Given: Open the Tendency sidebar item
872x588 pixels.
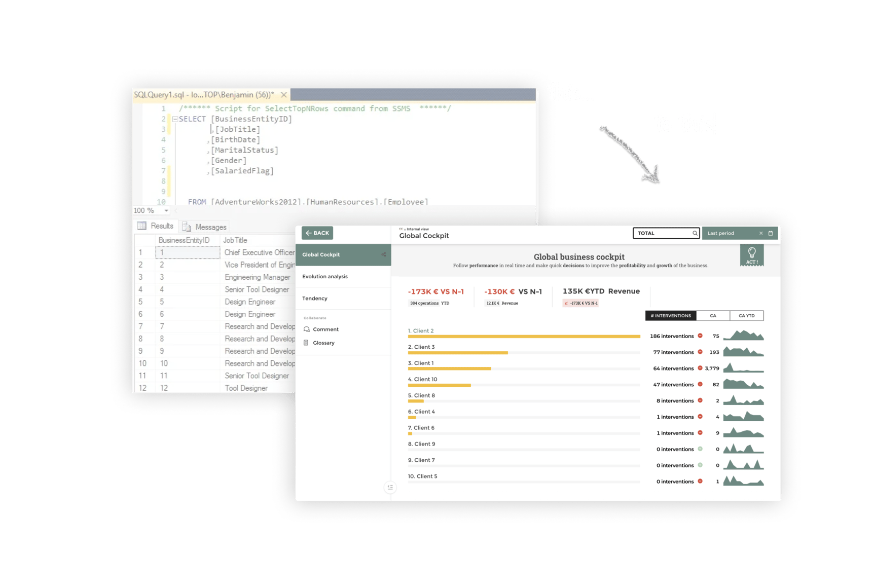Looking at the screenshot, I should (x=315, y=299).
